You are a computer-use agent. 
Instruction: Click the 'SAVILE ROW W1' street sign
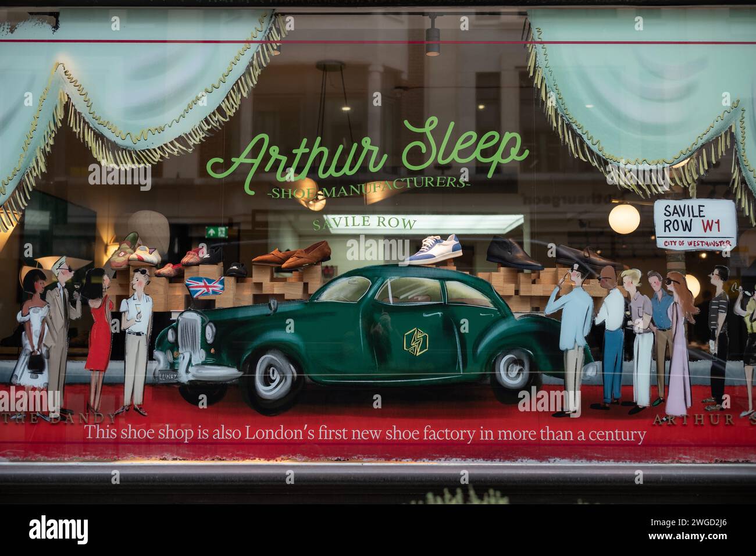click(x=696, y=226)
